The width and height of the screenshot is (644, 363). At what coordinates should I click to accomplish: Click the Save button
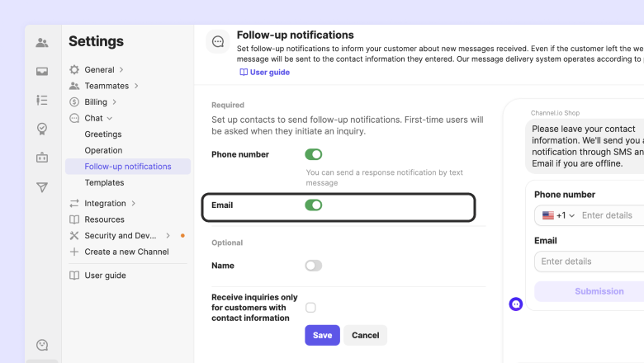[322, 335]
